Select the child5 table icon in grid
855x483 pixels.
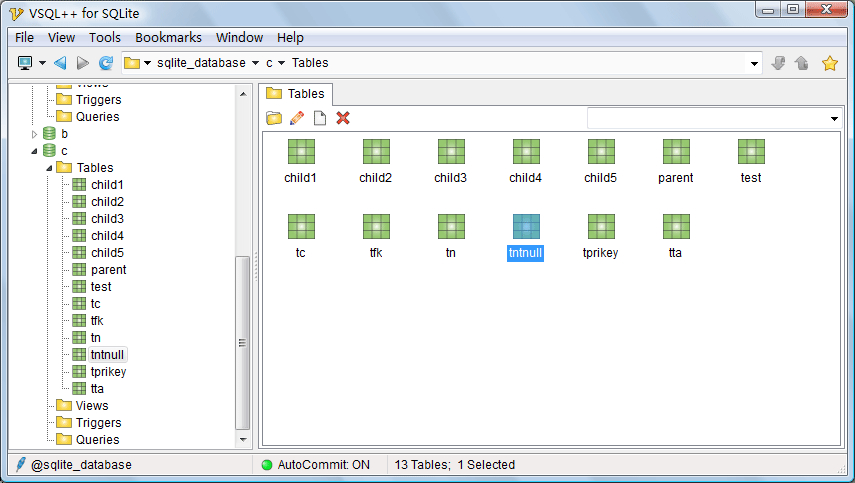601,152
